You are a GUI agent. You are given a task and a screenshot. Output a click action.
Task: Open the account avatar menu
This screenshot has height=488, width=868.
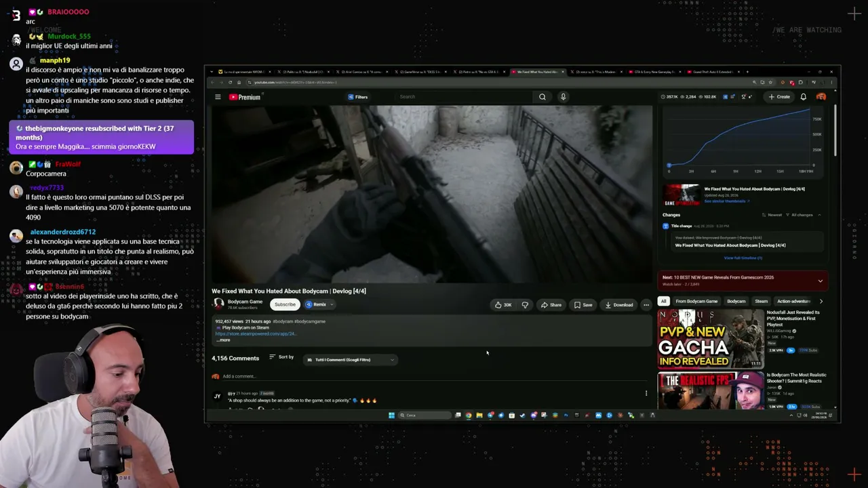point(821,97)
